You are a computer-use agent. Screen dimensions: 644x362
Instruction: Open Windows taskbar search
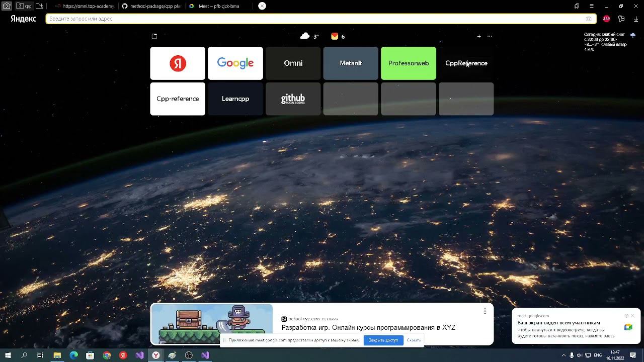24,355
